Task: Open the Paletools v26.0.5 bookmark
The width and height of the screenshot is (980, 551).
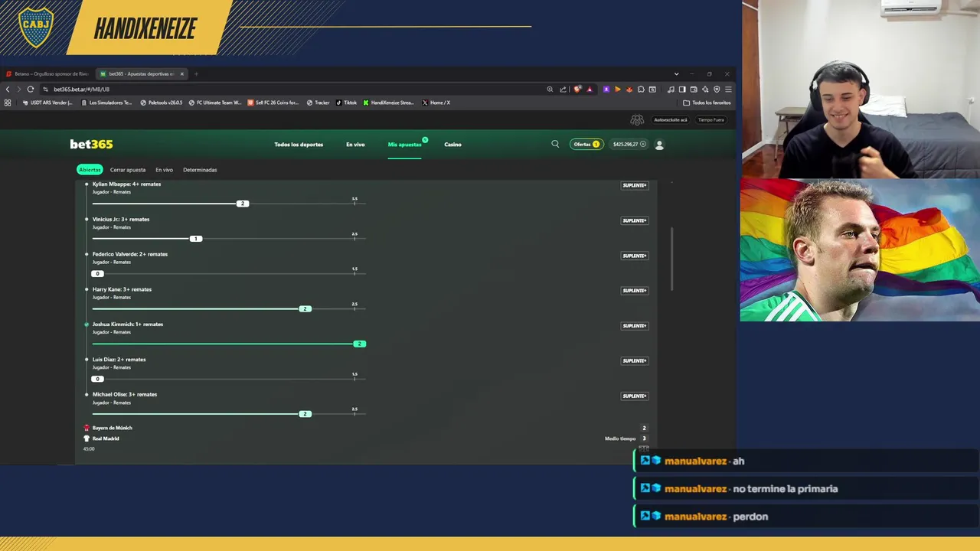Action: click(161, 103)
